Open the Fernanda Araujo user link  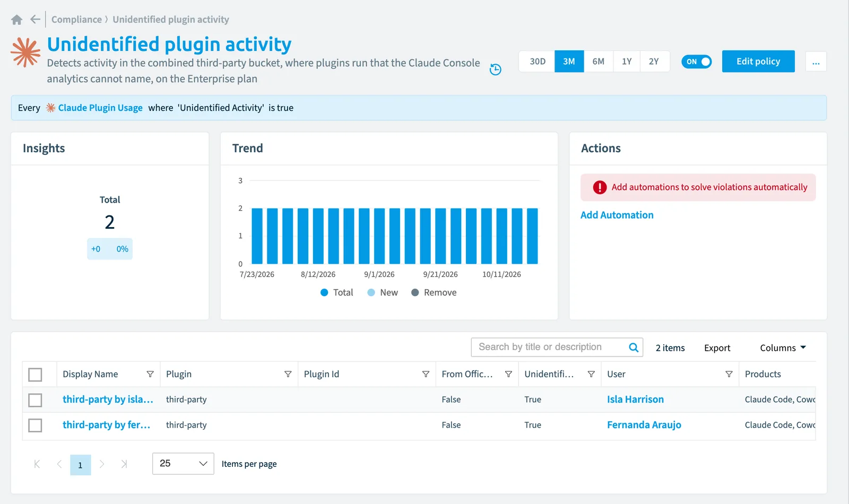[x=644, y=425]
